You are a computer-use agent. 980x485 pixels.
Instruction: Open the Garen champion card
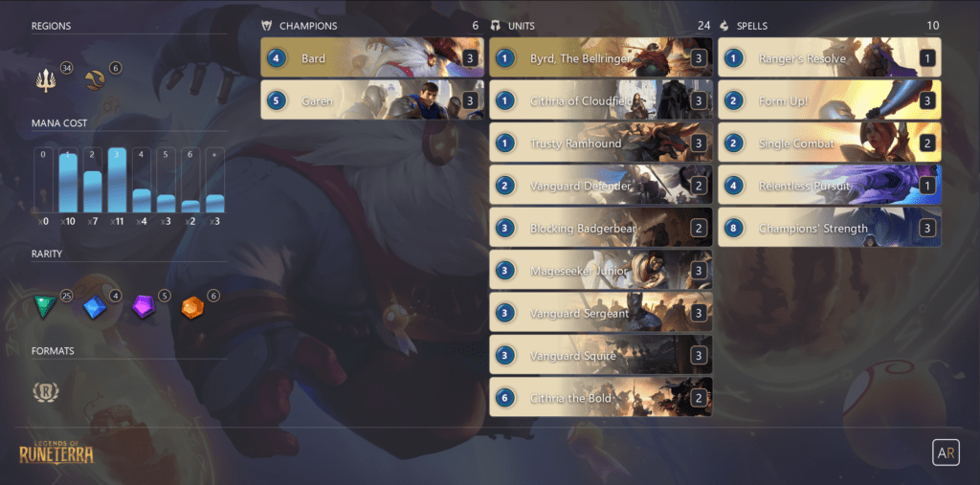pos(372,100)
